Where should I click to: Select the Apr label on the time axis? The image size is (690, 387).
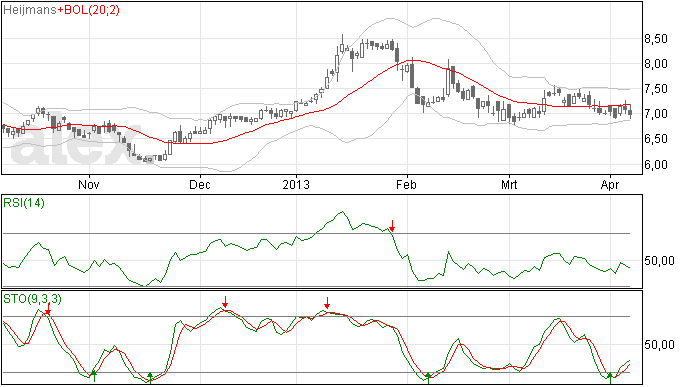(610, 184)
